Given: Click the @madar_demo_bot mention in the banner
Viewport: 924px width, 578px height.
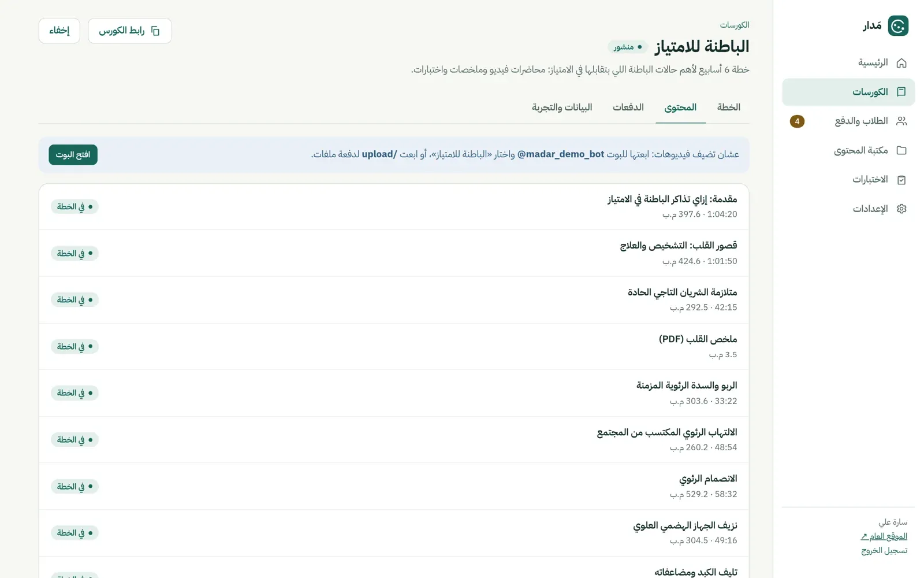Looking at the screenshot, I should pyautogui.click(x=560, y=154).
